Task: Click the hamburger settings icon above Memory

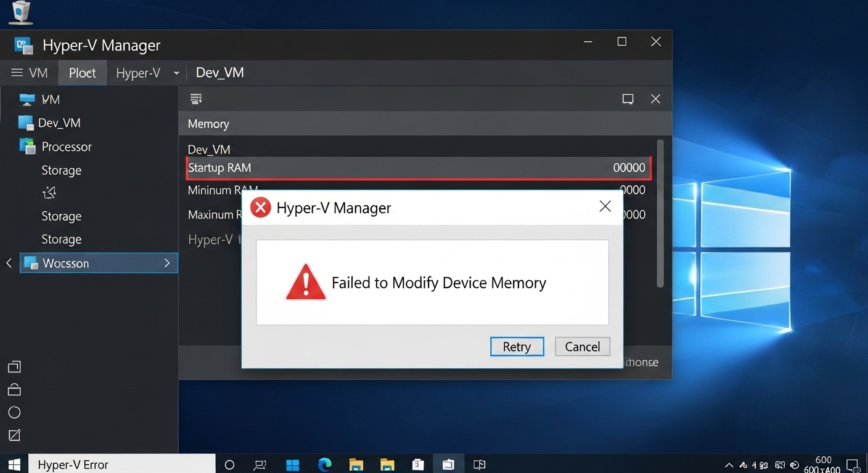Action: click(x=195, y=99)
